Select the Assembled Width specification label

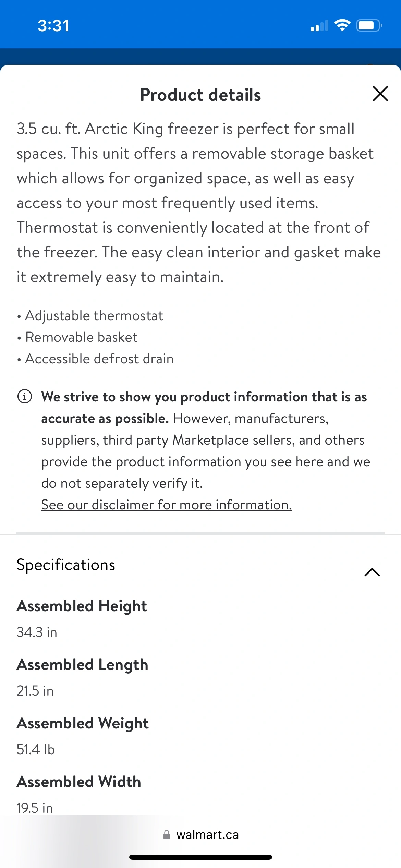click(79, 782)
